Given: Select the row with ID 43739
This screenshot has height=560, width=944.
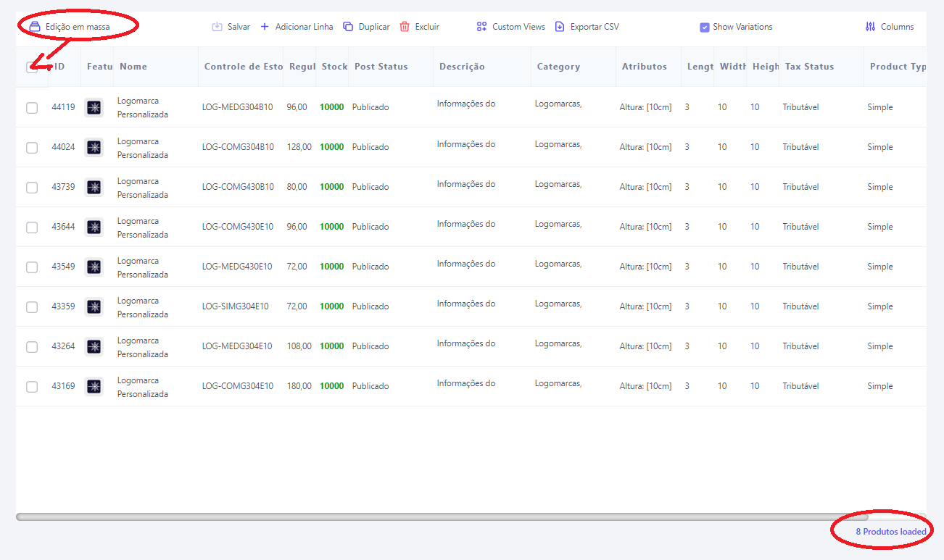Looking at the screenshot, I should [x=32, y=188].
